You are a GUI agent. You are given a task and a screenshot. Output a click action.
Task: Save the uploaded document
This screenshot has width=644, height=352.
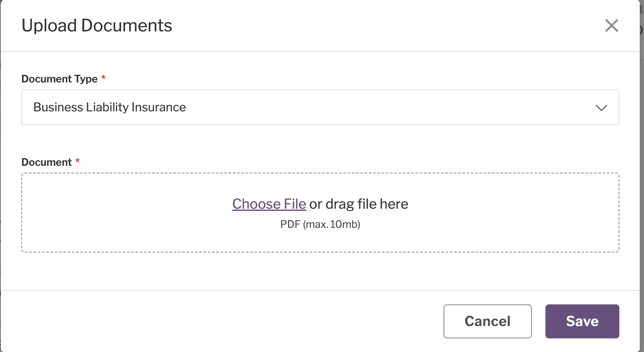coord(582,321)
